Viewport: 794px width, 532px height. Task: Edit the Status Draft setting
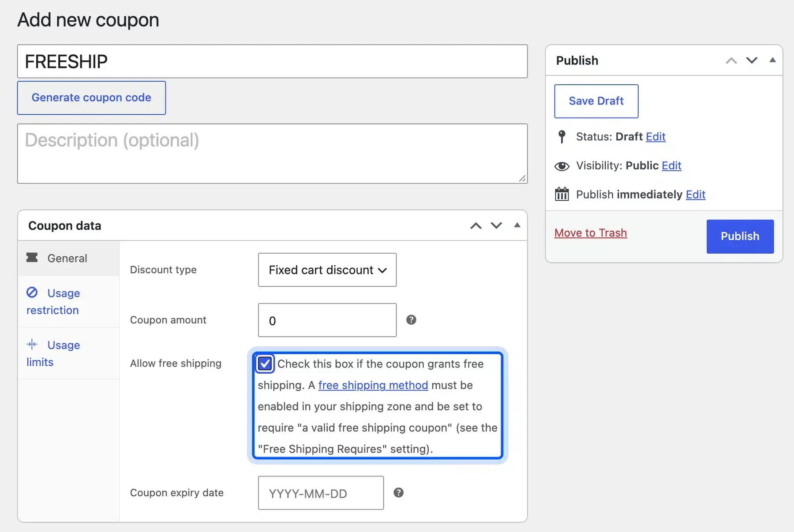coord(655,137)
